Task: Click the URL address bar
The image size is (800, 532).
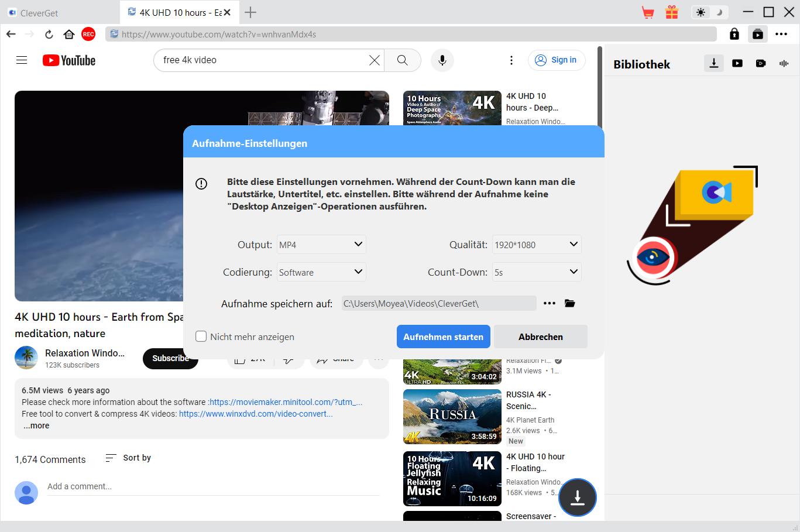Action: tap(410, 35)
